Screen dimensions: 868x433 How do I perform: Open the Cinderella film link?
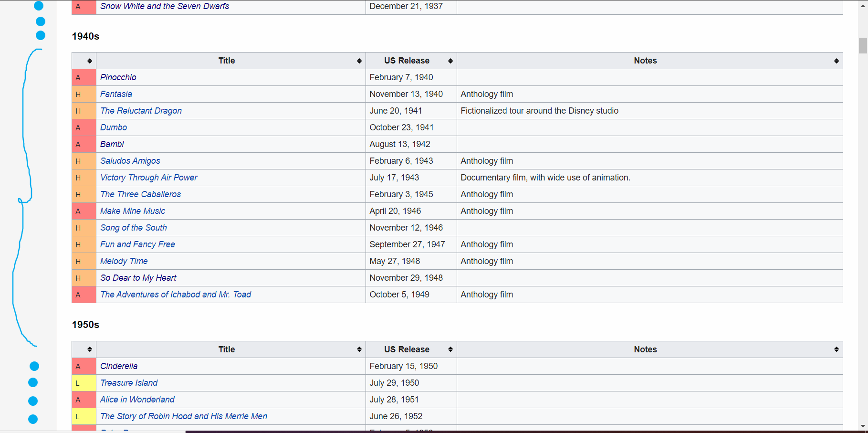(119, 366)
